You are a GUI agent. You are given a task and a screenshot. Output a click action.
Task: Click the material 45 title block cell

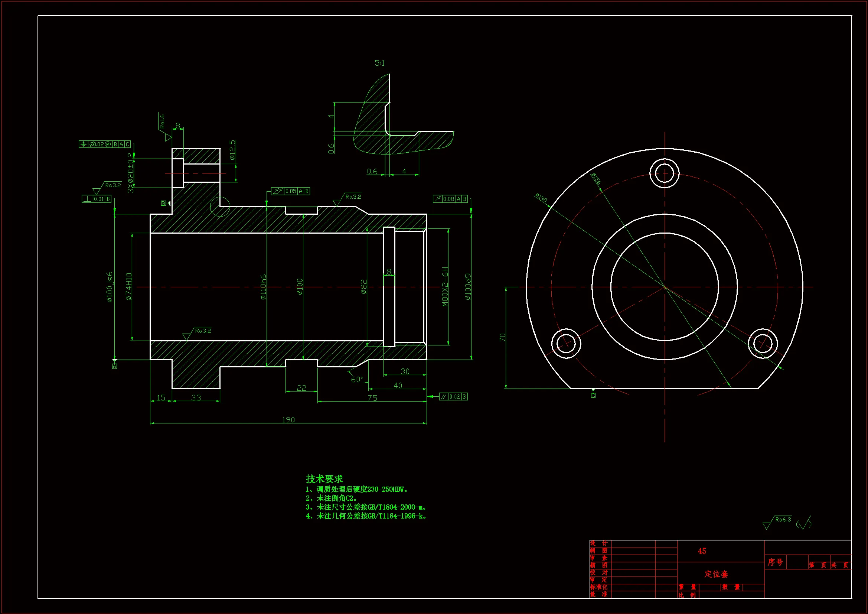(x=702, y=551)
